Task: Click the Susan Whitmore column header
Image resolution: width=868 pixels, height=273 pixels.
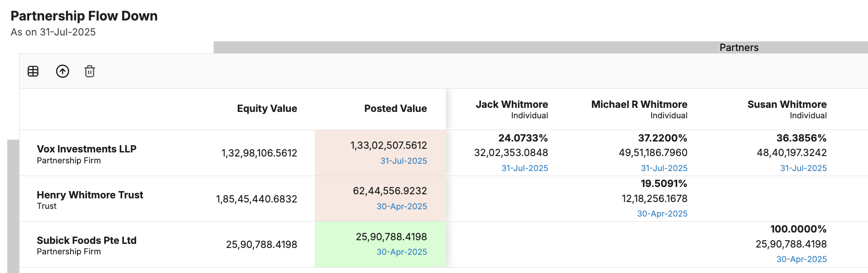Action: pyautogui.click(x=786, y=105)
